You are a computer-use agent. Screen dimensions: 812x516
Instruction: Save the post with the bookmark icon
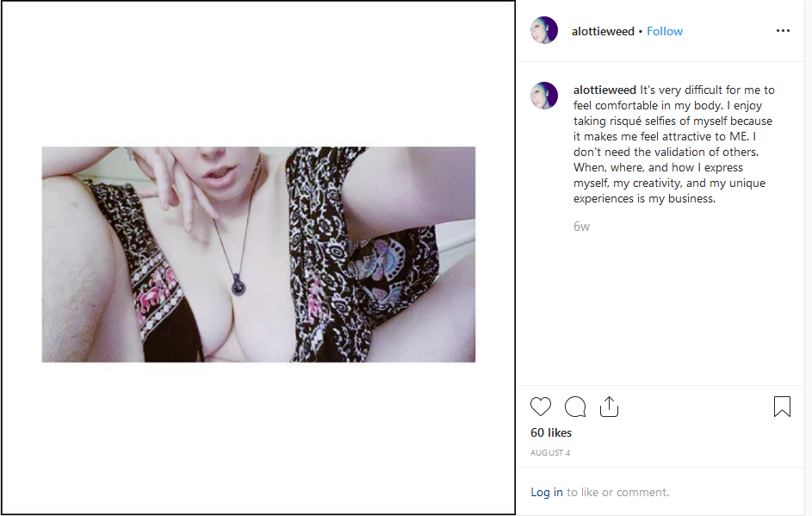(782, 407)
